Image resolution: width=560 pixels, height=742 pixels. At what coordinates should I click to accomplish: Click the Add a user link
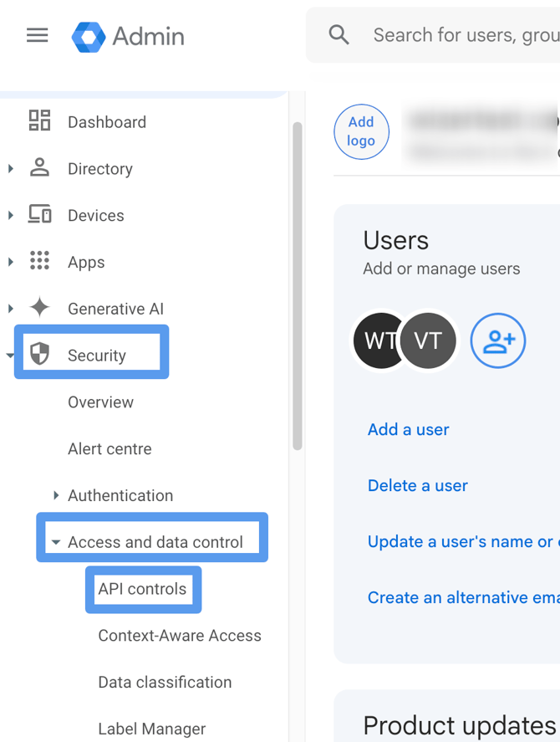tap(408, 429)
